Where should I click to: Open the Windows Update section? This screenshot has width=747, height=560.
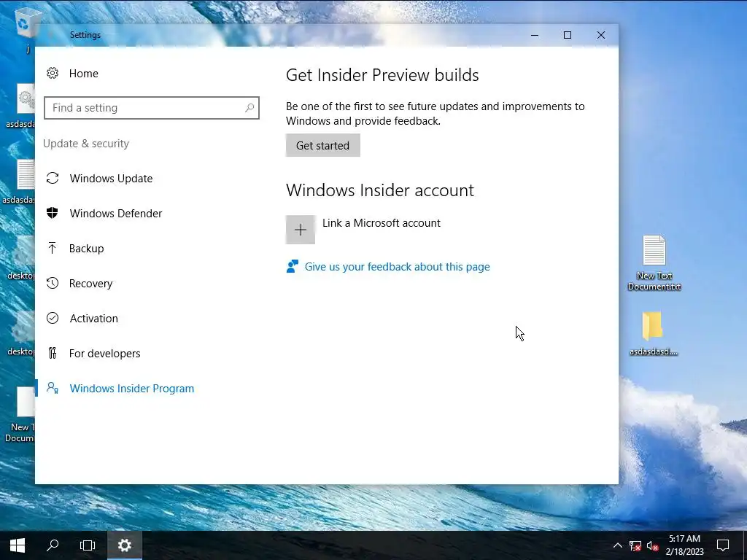[x=111, y=179]
